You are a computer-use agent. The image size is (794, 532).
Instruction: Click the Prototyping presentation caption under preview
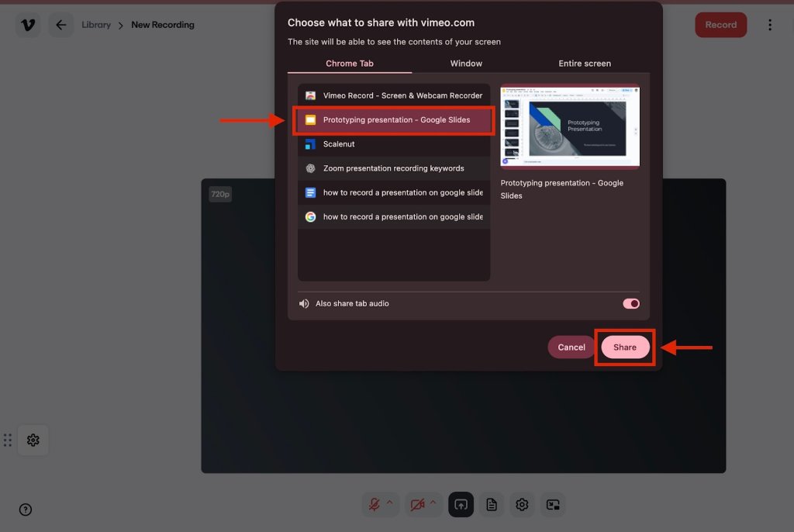(561, 189)
